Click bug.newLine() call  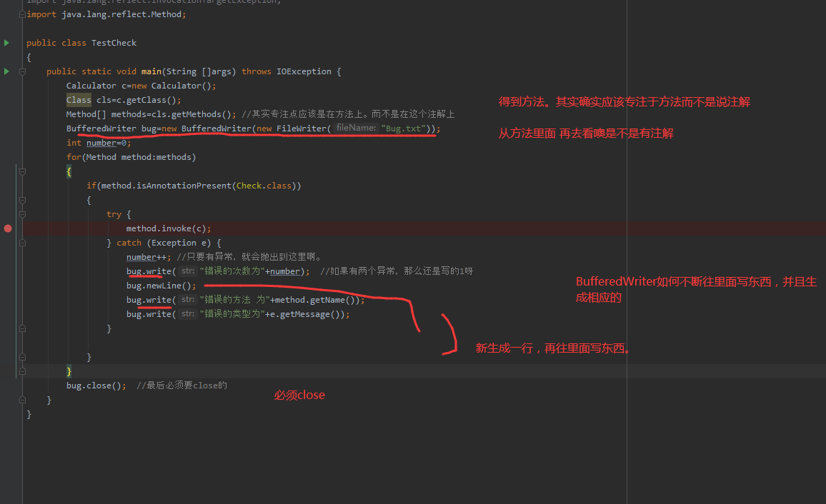coord(161,286)
